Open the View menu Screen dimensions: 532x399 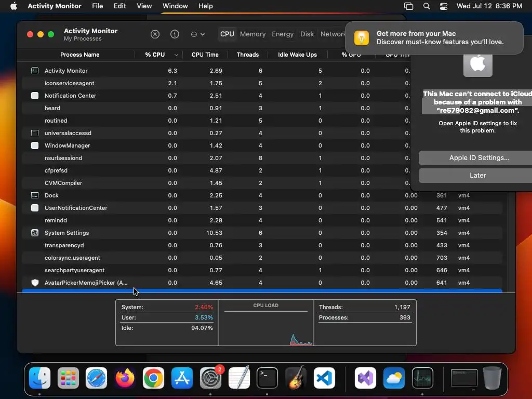[x=144, y=6]
